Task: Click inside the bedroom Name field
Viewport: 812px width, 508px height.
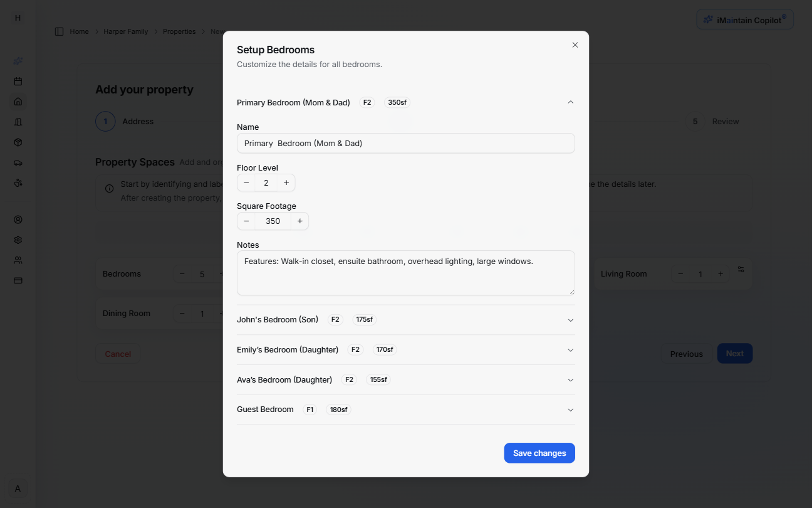Action: 405,143
